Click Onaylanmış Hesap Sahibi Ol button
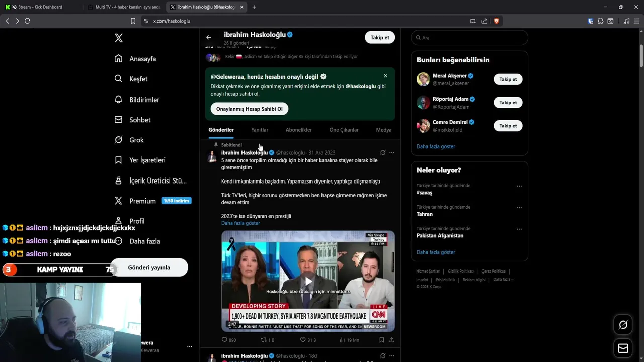This screenshot has height=362, width=644. point(250,109)
